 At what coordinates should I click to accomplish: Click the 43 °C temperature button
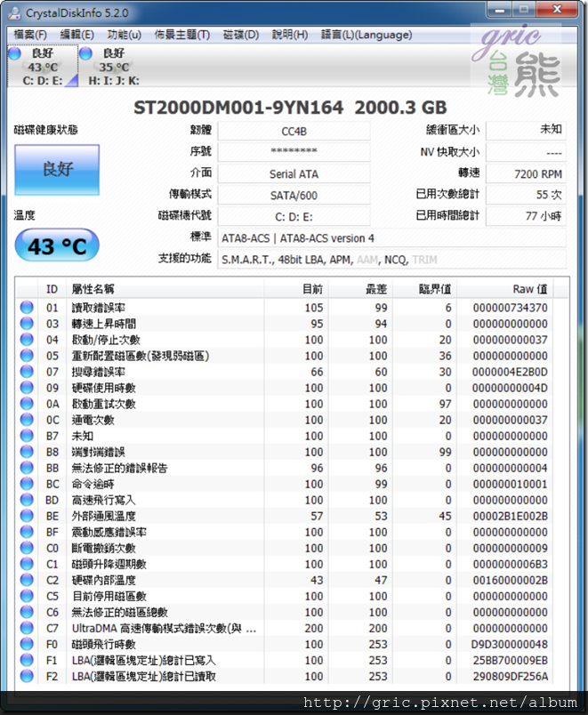coord(57,245)
